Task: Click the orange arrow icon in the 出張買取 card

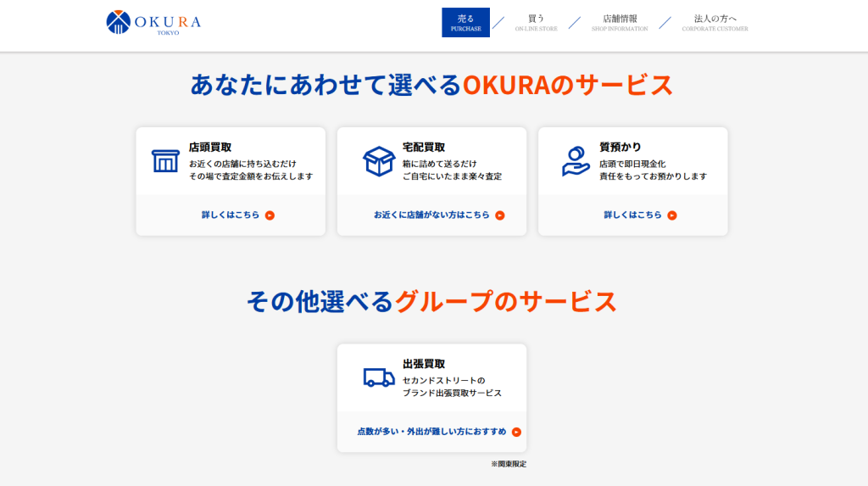Action: (x=516, y=433)
